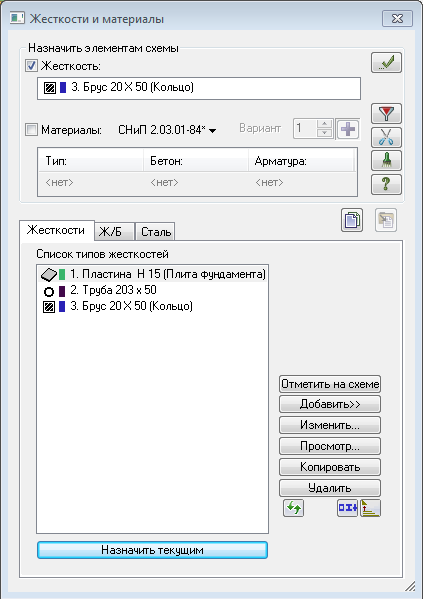Click the red funnel filter icon
Viewport: 423px width, 599px height.
(x=386, y=113)
